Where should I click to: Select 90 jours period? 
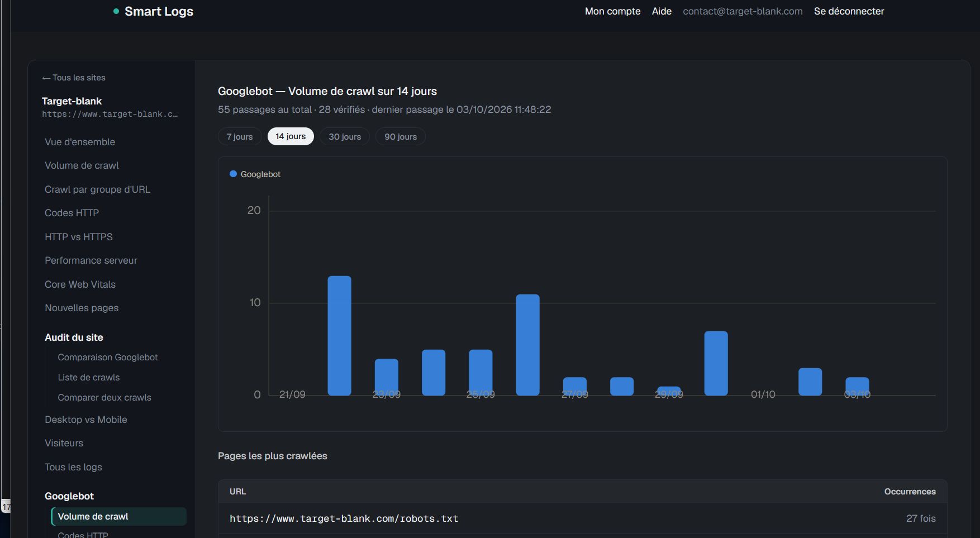[401, 136]
